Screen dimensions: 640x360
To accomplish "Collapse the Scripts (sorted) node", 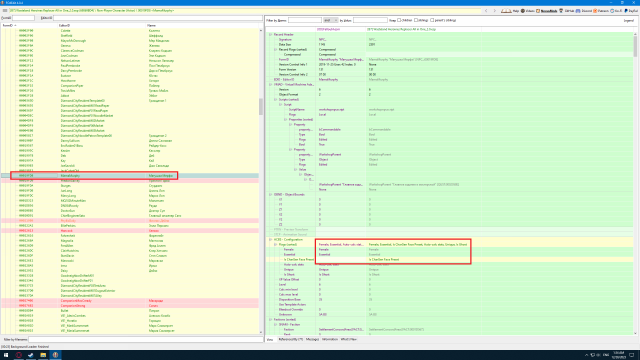I will click(276, 100).
